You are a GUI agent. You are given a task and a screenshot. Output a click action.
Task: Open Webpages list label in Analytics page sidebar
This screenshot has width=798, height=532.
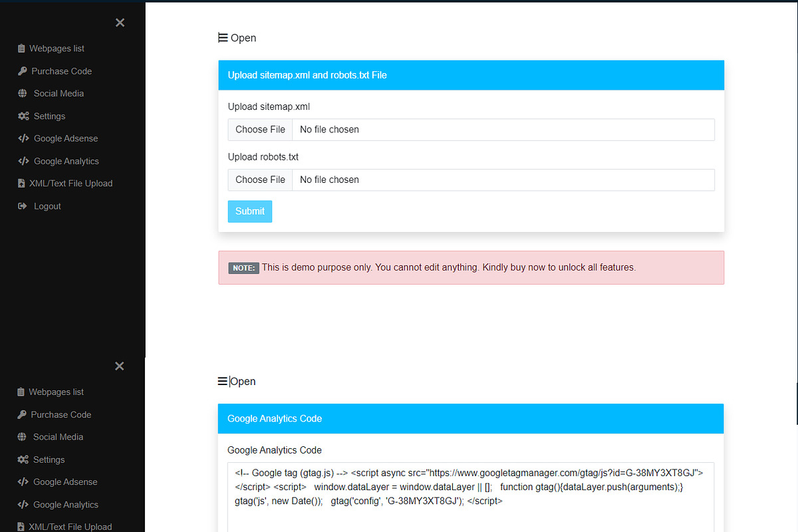point(56,392)
